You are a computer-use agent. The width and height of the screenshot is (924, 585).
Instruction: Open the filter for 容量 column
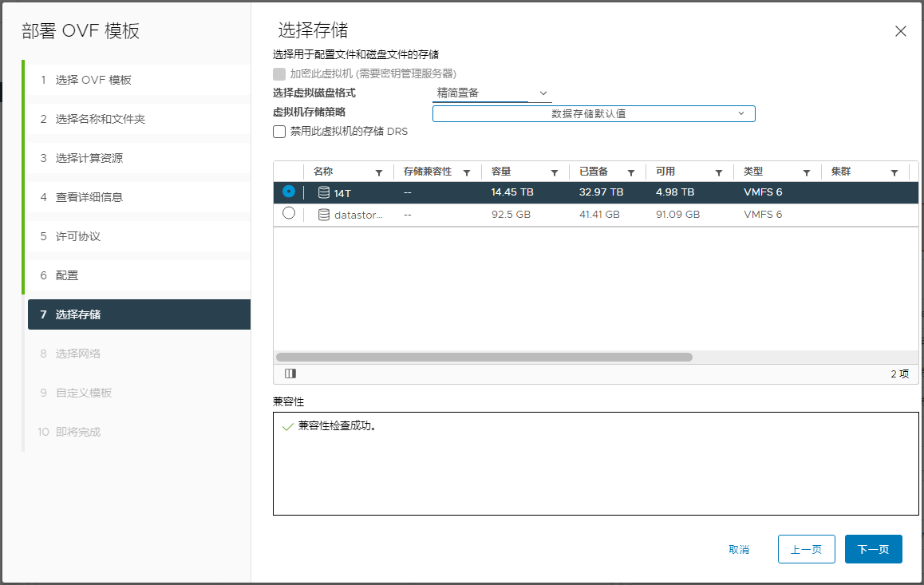(555, 172)
